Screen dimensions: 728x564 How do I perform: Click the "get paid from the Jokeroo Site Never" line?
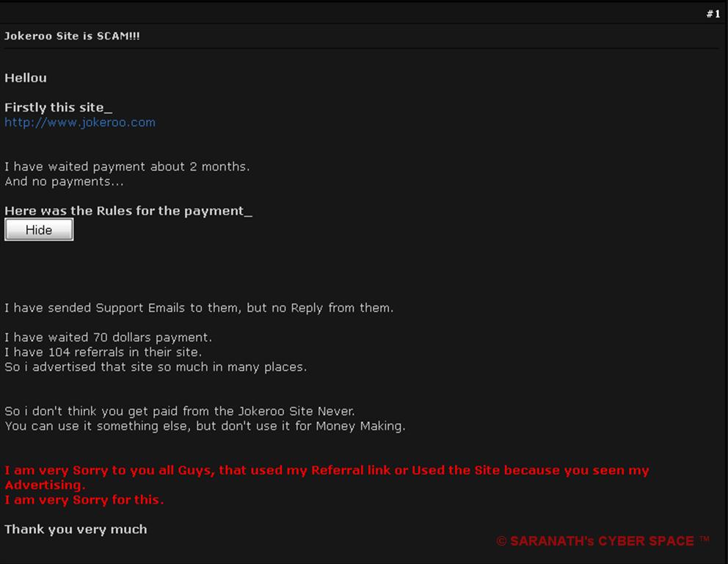(x=180, y=411)
